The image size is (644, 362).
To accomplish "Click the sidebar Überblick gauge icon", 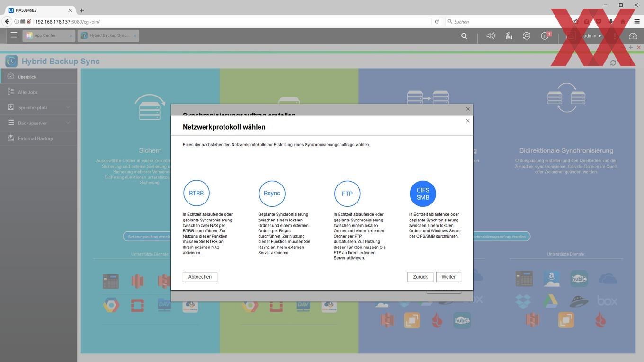I will tap(10, 76).
